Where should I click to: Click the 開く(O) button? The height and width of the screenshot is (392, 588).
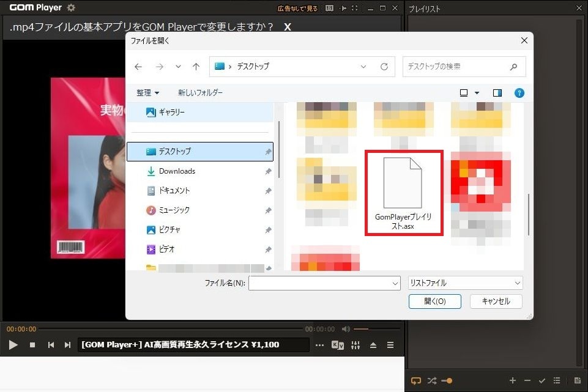pos(434,301)
